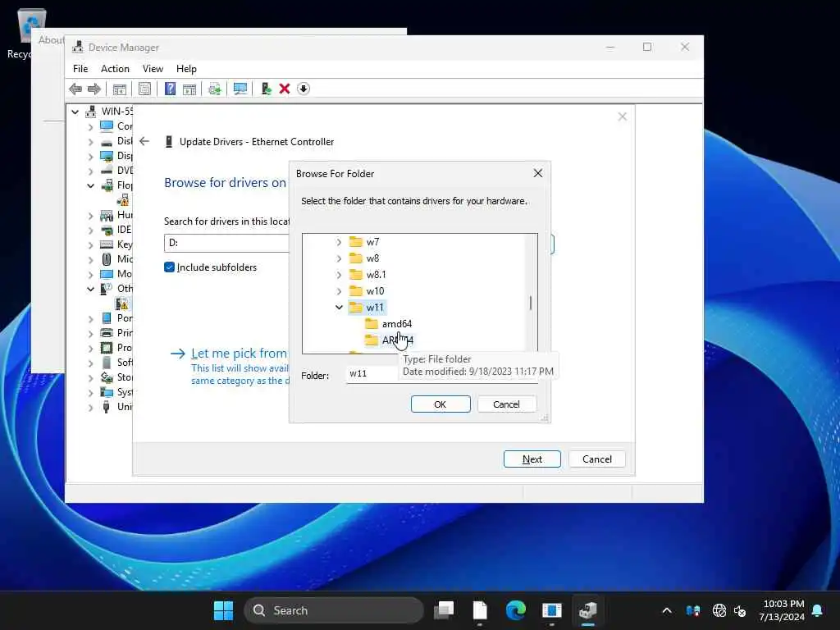Expand the w7 folder node

pos(339,242)
